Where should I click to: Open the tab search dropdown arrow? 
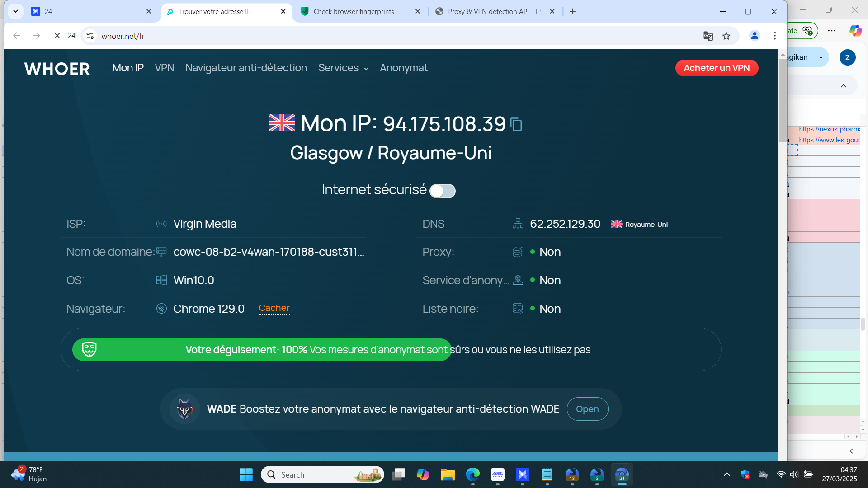click(15, 11)
